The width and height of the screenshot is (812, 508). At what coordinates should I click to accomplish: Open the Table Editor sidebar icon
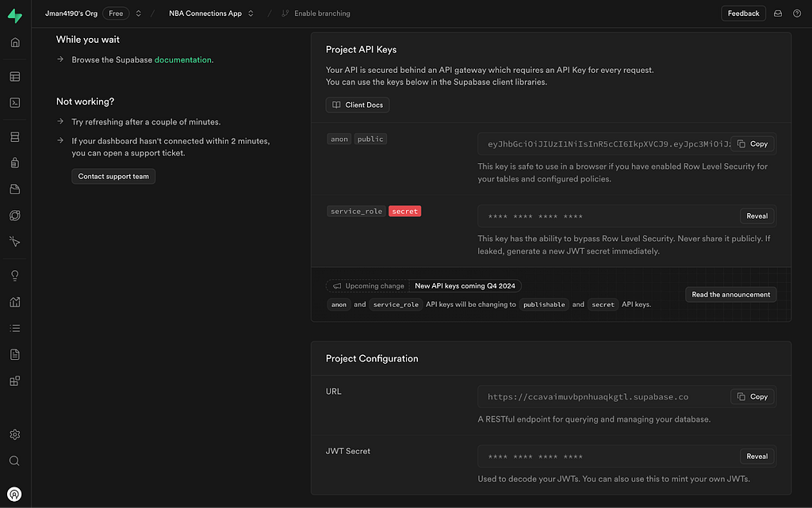pos(15,77)
